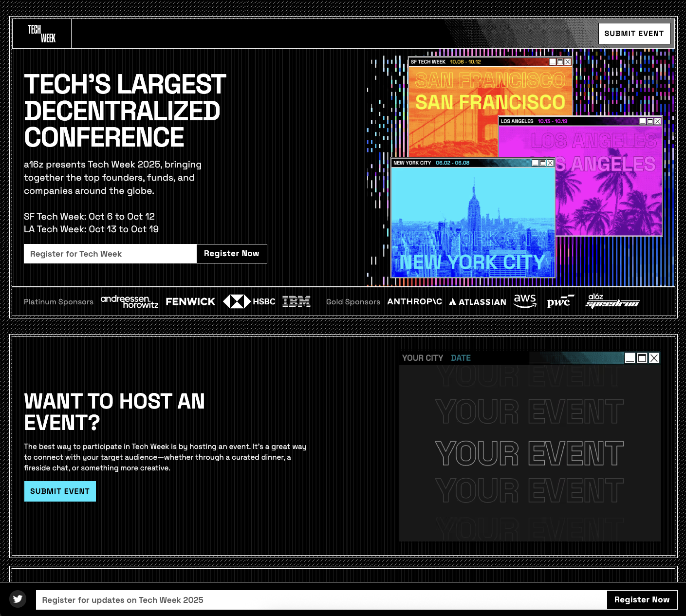Click the a16z speedrun sponsor logo
This screenshot has height=616, width=686.
pyautogui.click(x=612, y=301)
